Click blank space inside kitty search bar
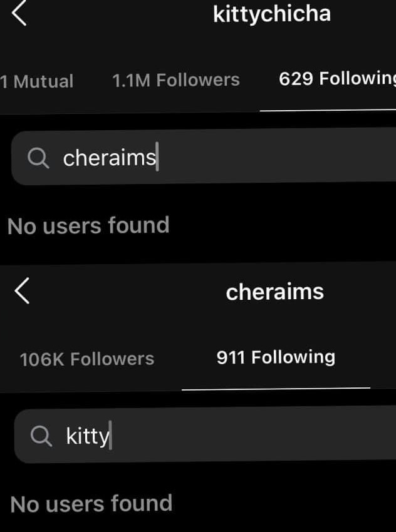Image resolution: width=396 pixels, height=532 pixels. (263, 436)
